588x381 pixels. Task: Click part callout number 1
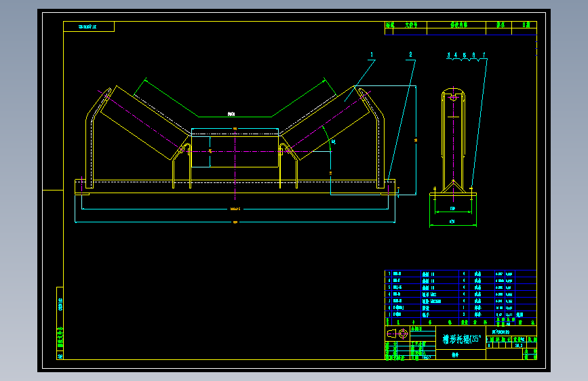tap(372, 55)
